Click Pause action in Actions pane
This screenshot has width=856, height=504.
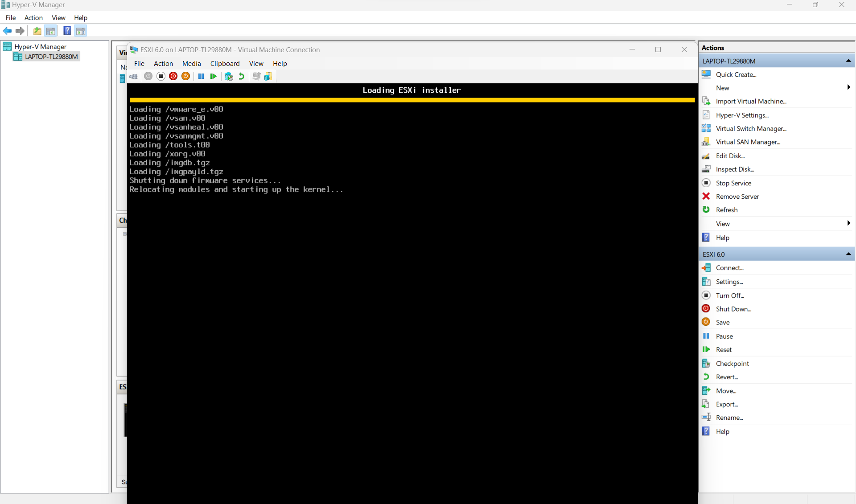(724, 336)
